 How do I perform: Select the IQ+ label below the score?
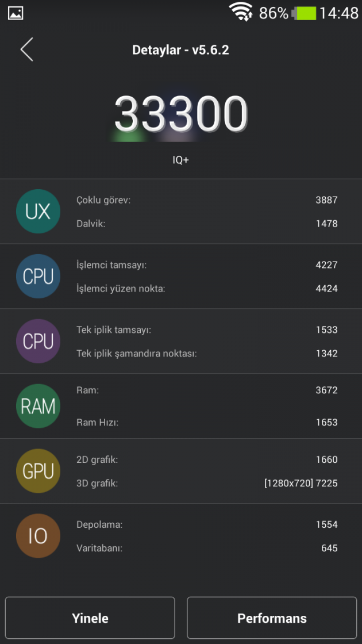tap(181, 160)
